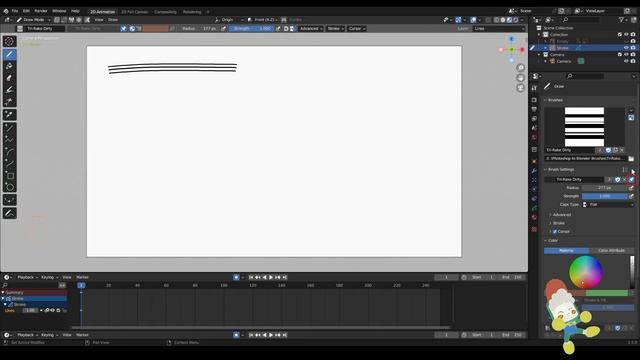Open the Render properties tab
Viewport: 640px width, 360px height.
click(534, 100)
